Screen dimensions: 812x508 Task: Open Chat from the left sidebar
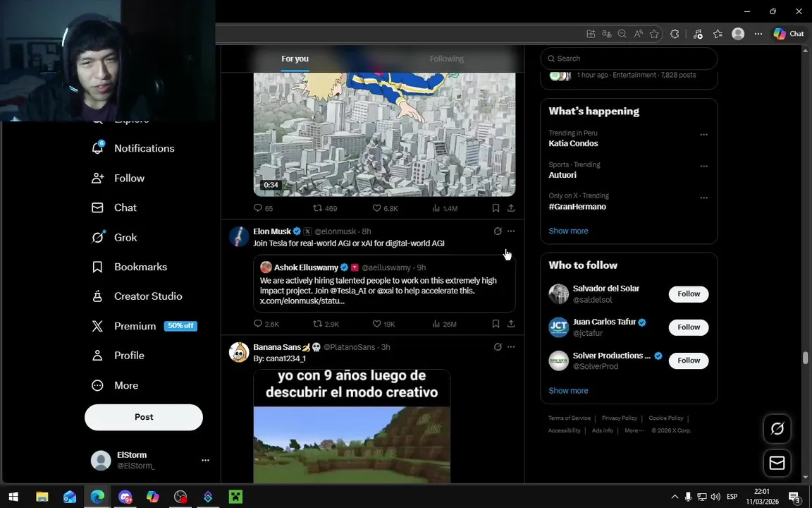click(x=114, y=208)
